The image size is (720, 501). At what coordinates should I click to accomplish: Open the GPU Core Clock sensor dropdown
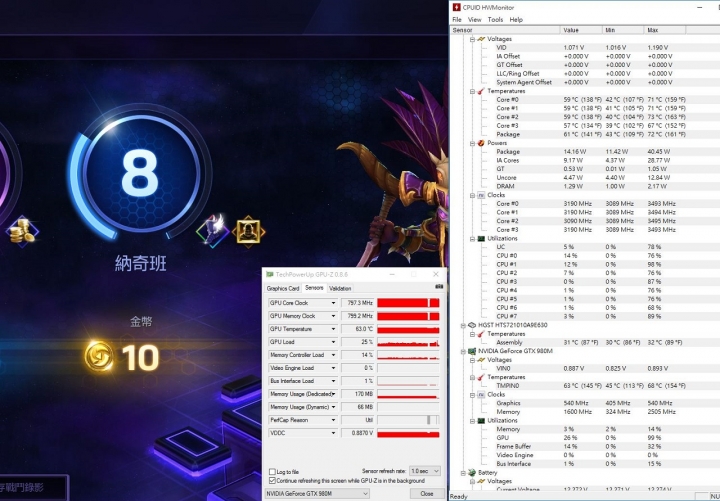coord(333,303)
